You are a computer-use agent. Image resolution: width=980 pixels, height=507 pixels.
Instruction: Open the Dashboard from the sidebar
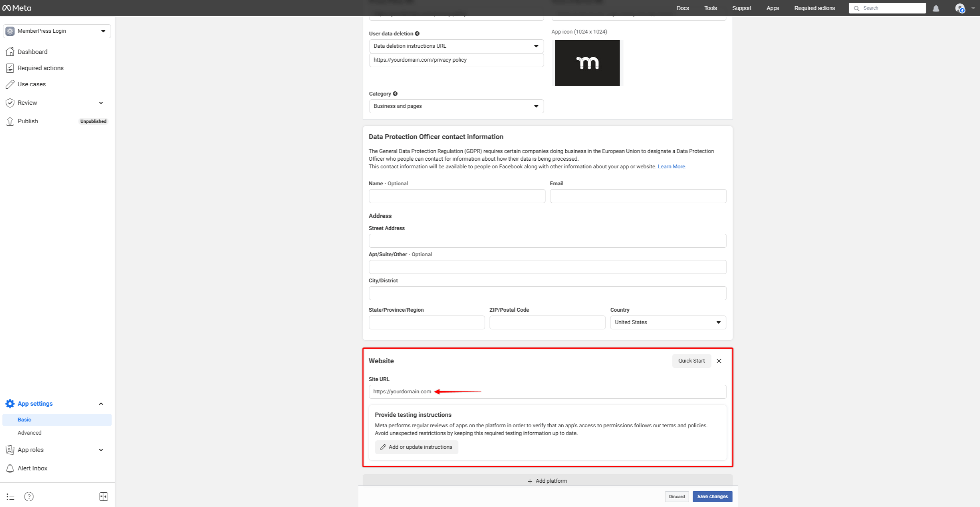[x=32, y=52]
